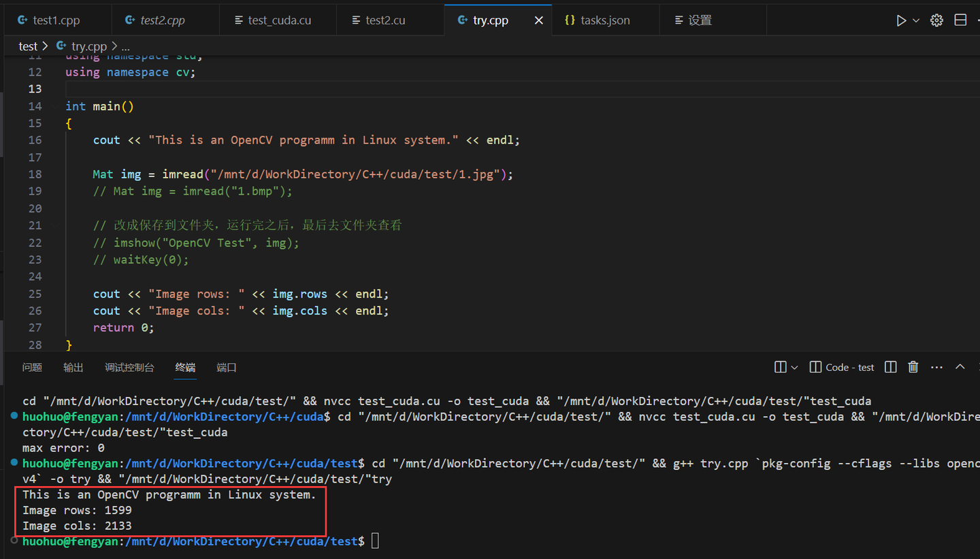Place cursor on empty line 13
The width and height of the screenshot is (980, 559).
point(272,89)
